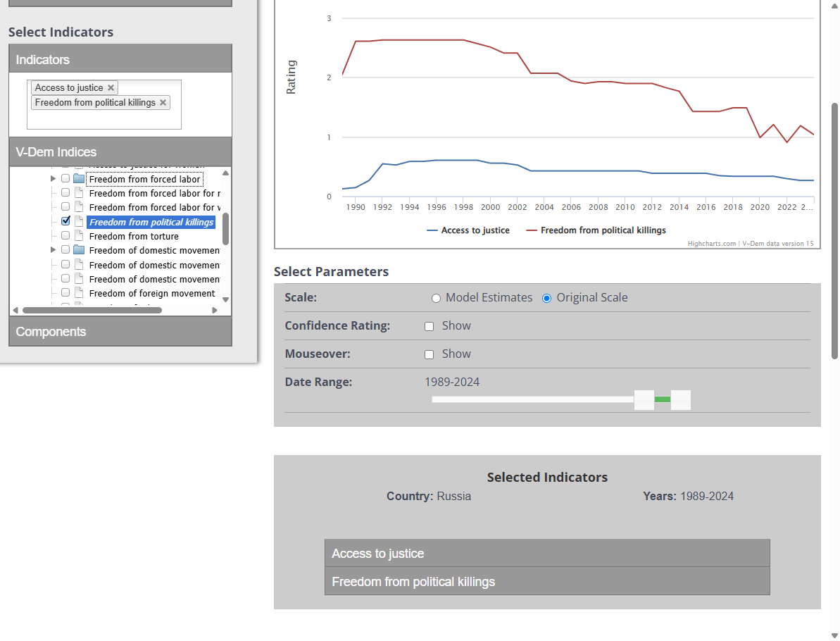Check the Freedom of foreign movement checkbox
This screenshot has width=840, height=641.
[x=65, y=293]
